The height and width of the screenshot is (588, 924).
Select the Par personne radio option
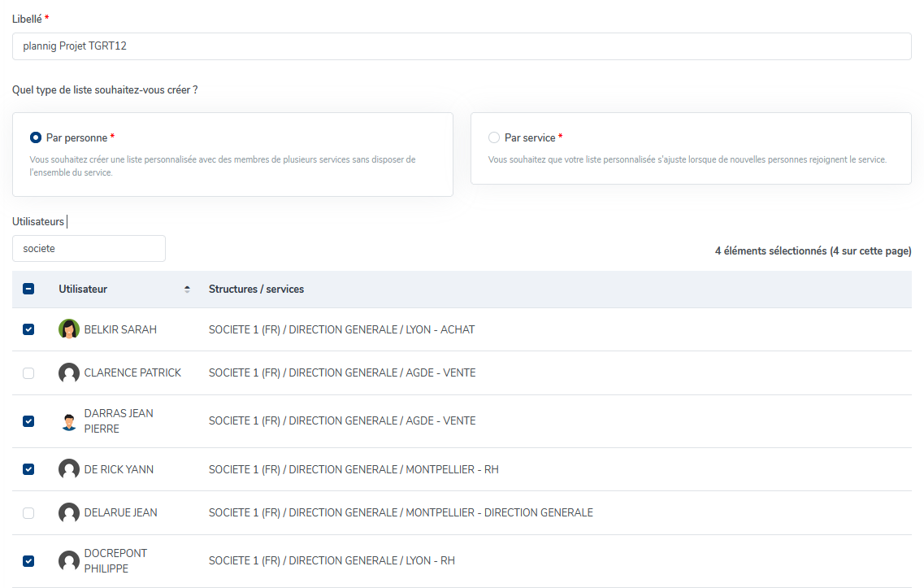(36, 137)
